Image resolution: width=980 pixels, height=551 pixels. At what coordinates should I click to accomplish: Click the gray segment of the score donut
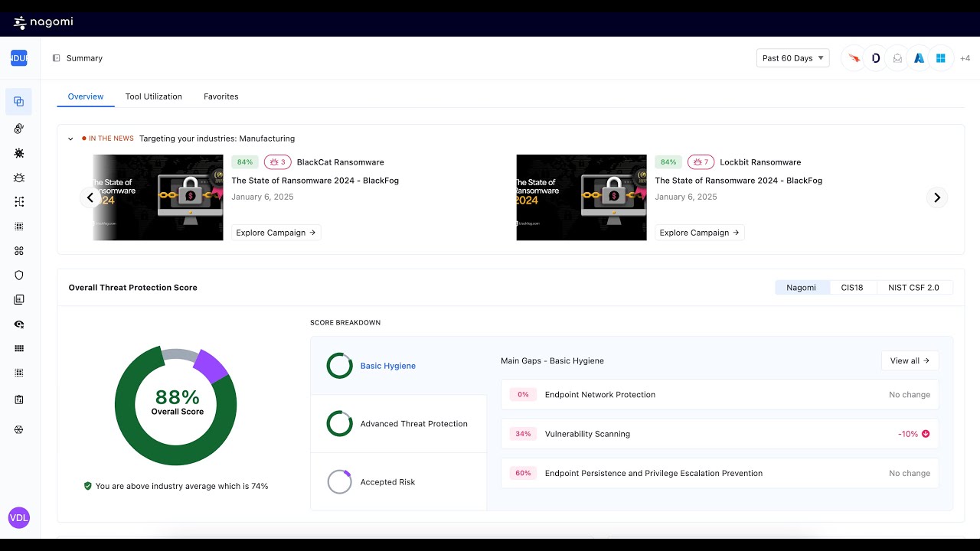pyautogui.click(x=179, y=355)
